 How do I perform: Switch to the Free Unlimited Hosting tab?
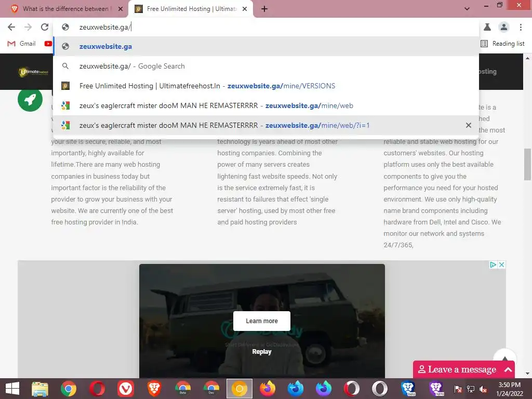coord(190,9)
